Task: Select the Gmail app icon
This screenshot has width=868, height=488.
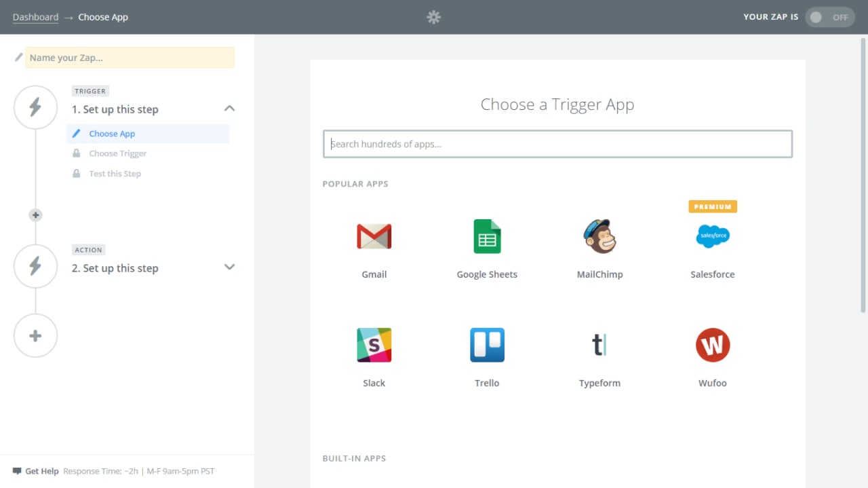Action: pos(374,236)
